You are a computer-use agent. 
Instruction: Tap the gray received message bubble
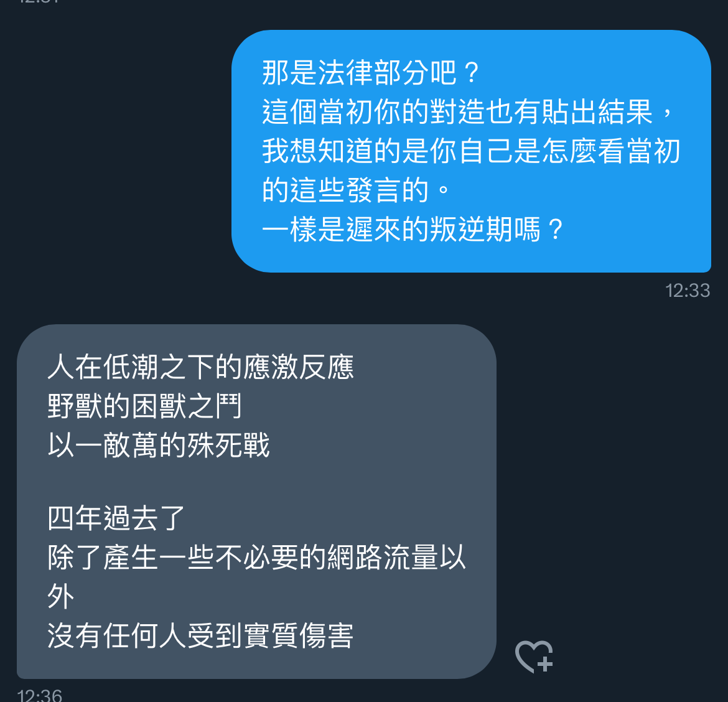(x=256, y=502)
